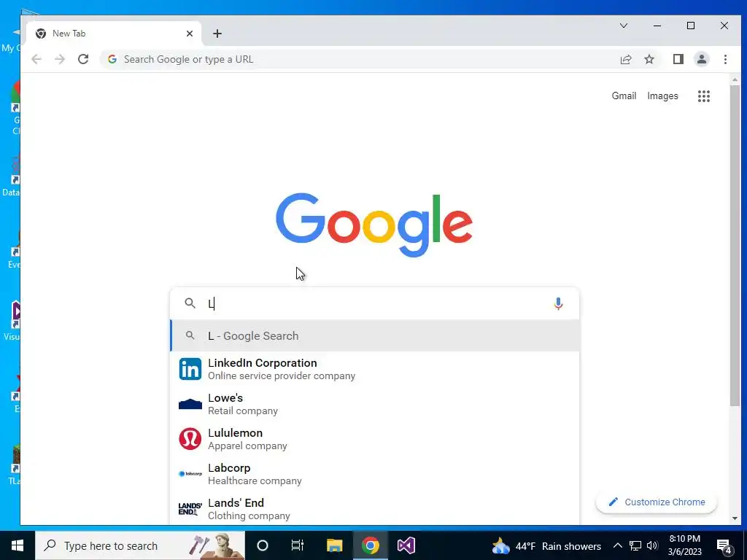
Task: Open the Gmail link
Action: click(624, 96)
